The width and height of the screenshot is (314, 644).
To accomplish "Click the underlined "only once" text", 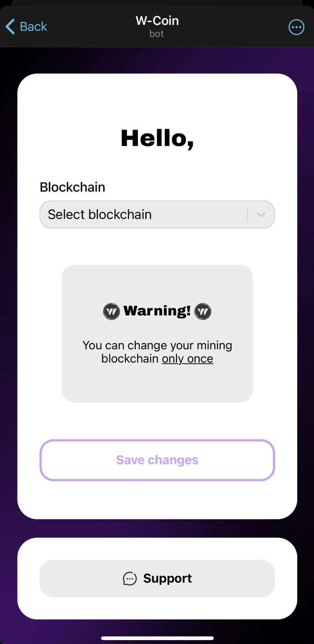I will point(187,359).
